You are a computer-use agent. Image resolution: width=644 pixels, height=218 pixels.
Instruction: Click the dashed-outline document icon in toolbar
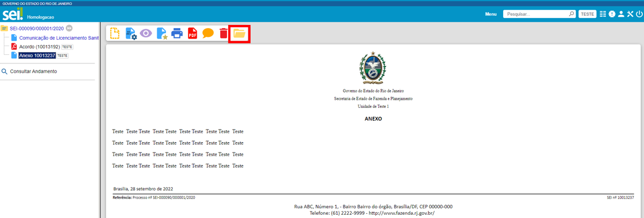(115, 34)
